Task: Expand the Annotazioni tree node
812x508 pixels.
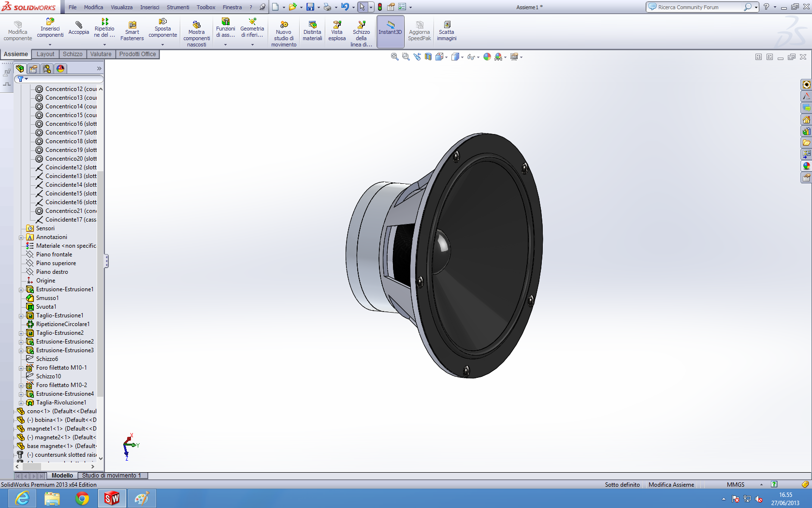Action: pyautogui.click(x=21, y=238)
